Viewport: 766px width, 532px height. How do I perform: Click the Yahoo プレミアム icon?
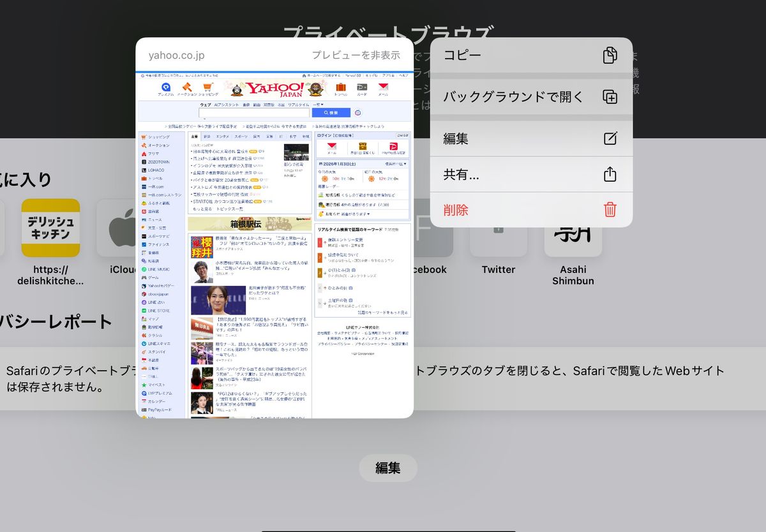point(166,86)
